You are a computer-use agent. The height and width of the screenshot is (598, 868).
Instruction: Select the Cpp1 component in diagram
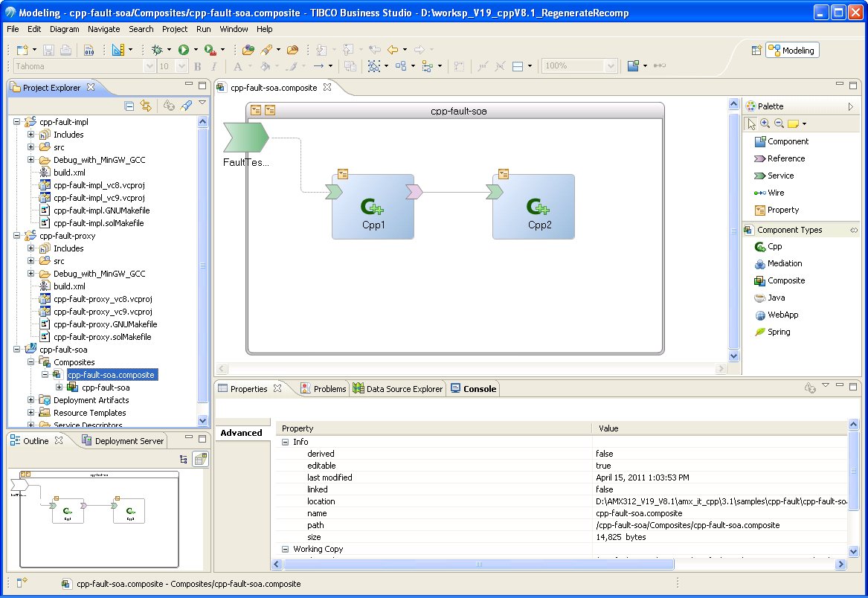373,207
